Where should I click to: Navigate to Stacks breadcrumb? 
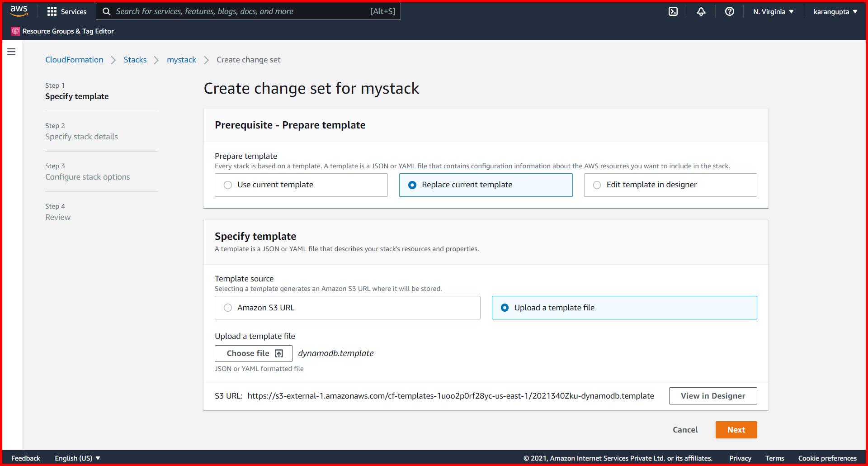click(x=135, y=59)
